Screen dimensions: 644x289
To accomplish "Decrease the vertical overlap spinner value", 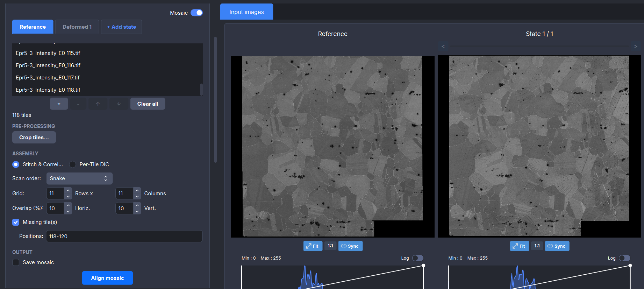I will pyautogui.click(x=137, y=211).
